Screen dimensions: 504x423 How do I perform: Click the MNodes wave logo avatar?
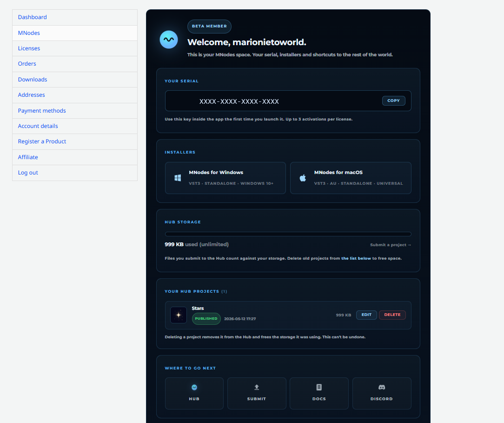tap(169, 40)
